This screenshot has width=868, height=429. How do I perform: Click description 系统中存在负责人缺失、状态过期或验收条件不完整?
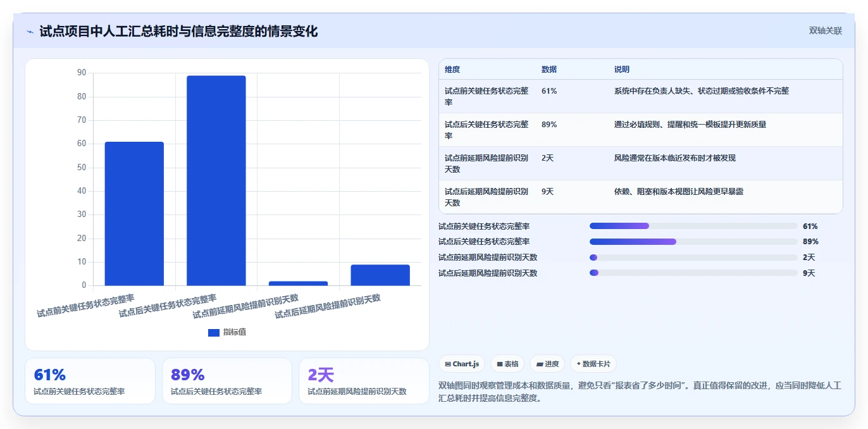702,91
